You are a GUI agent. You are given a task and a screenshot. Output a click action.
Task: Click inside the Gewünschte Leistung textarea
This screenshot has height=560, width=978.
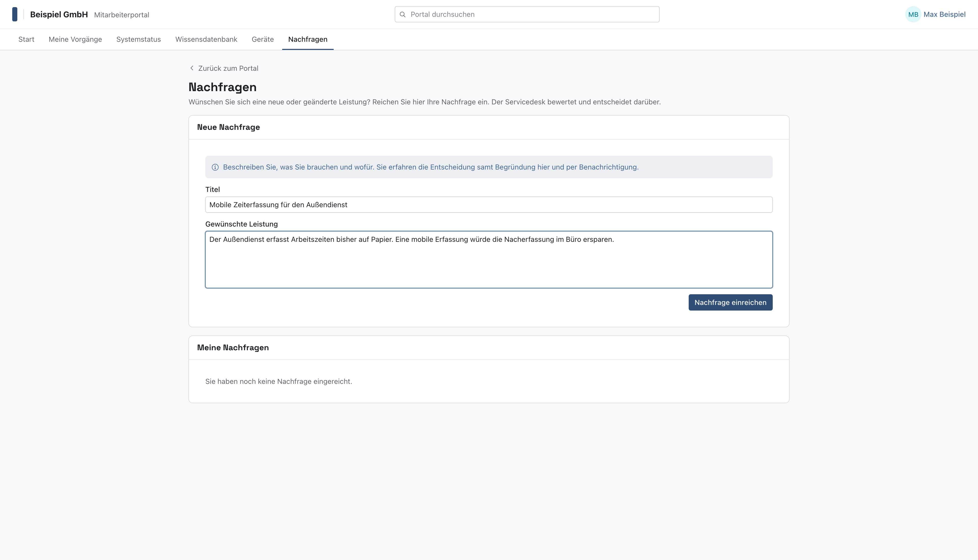point(488,260)
